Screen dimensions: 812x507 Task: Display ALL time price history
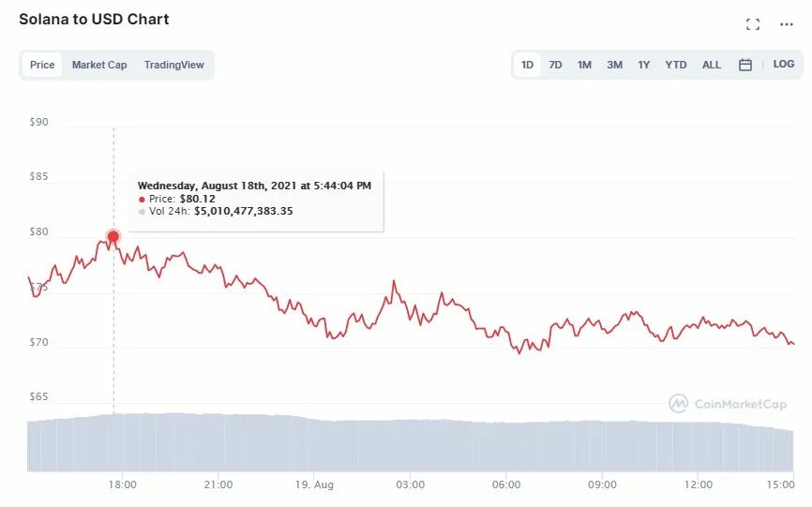pyautogui.click(x=711, y=65)
